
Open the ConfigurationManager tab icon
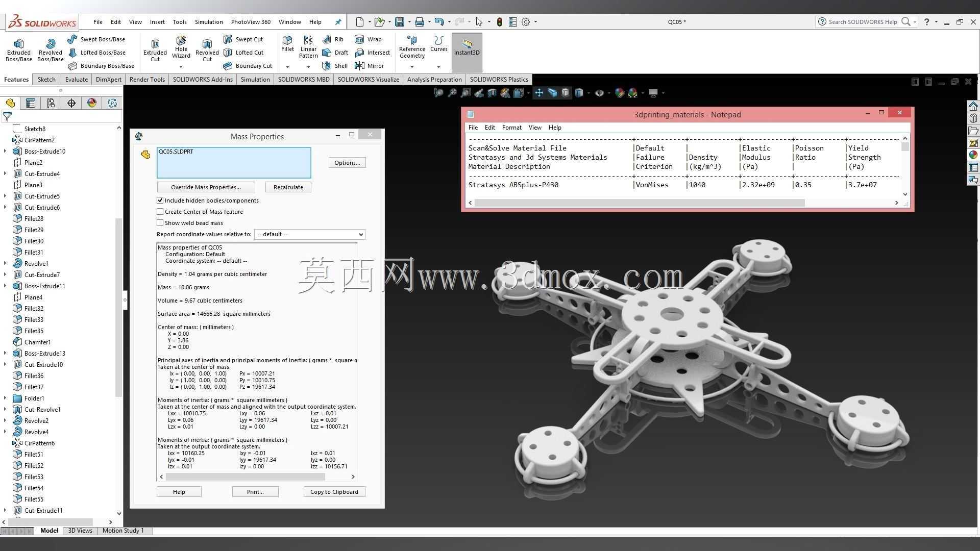tap(51, 103)
